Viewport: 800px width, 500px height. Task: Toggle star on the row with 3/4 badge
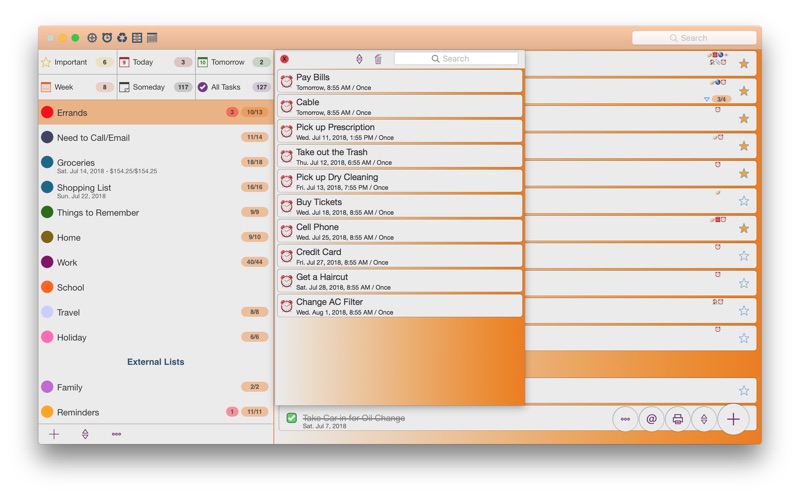[x=744, y=91]
